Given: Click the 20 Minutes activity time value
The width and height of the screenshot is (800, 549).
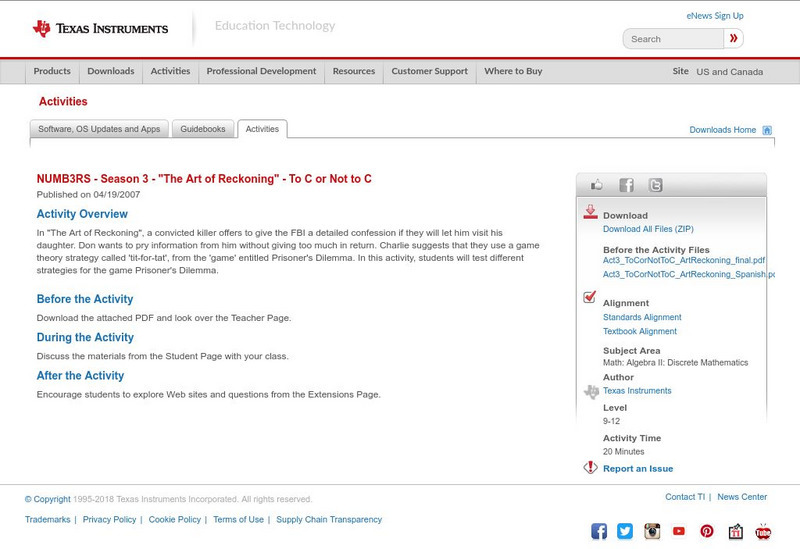Looking at the screenshot, I should pyautogui.click(x=623, y=452).
